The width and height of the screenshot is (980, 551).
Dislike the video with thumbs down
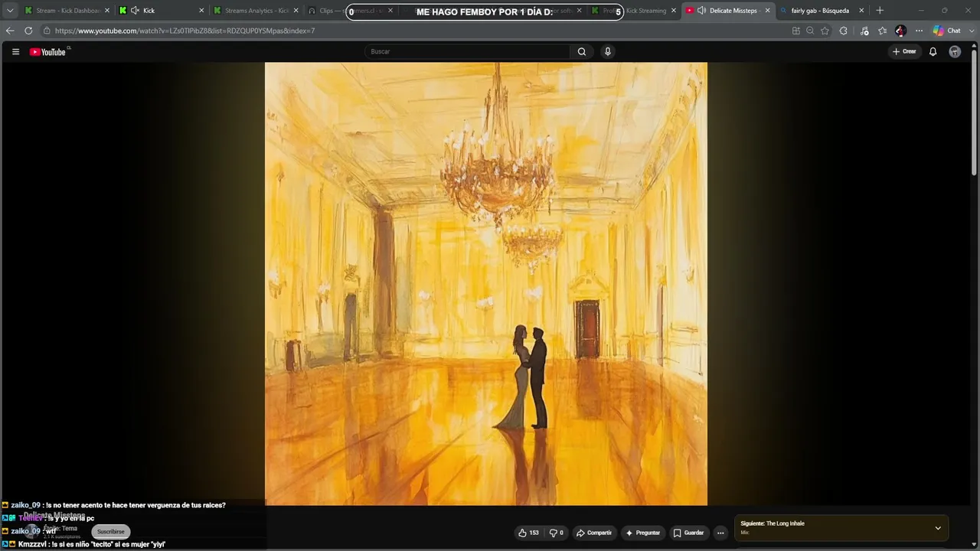coord(557,533)
